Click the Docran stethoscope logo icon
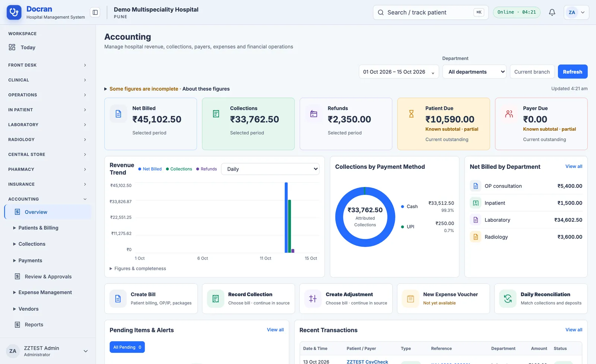 pyautogui.click(x=14, y=12)
